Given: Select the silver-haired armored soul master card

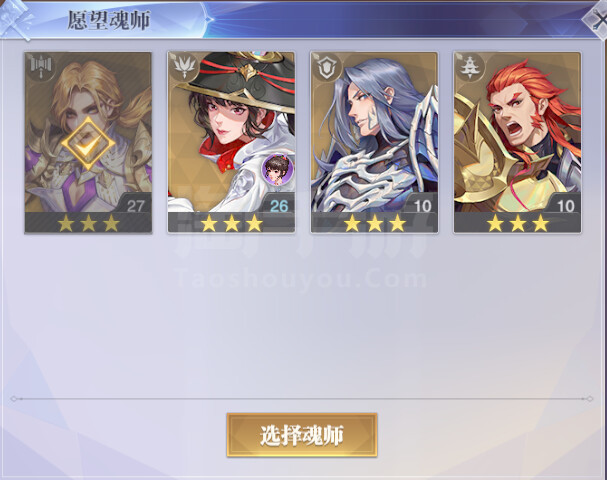Looking at the screenshot, I should coord(374,142).
